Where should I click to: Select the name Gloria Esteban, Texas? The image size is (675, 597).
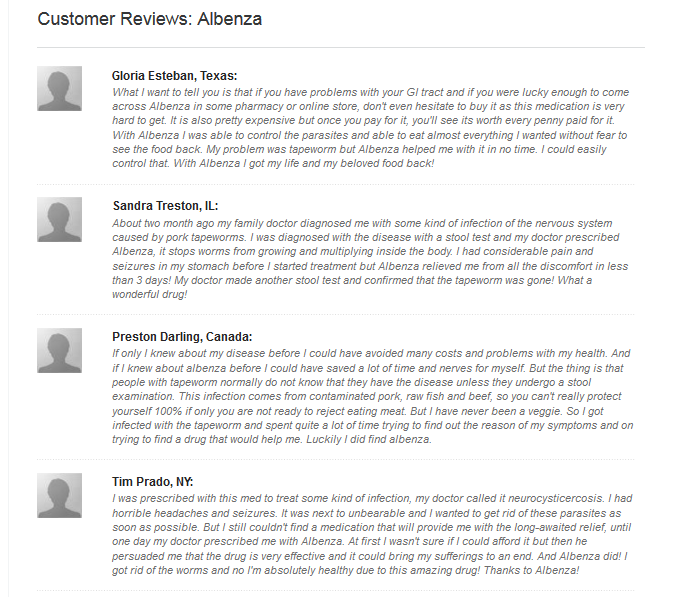tap(174, 76)
